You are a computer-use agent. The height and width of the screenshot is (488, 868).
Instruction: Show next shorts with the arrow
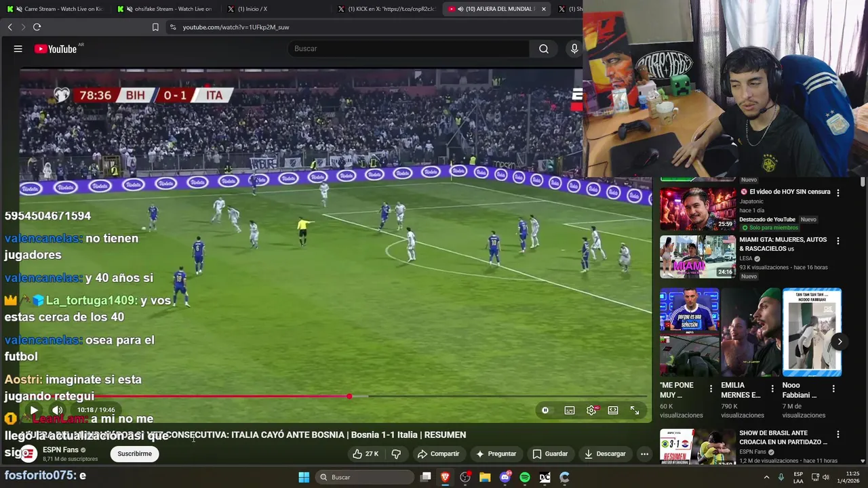click(840, 342)
